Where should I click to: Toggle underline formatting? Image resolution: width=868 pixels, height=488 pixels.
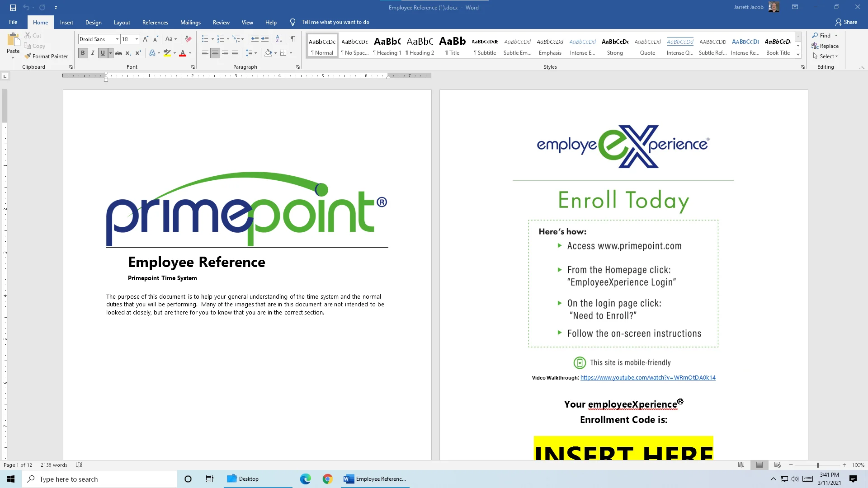pyautogui.click(x=103, y=53)
